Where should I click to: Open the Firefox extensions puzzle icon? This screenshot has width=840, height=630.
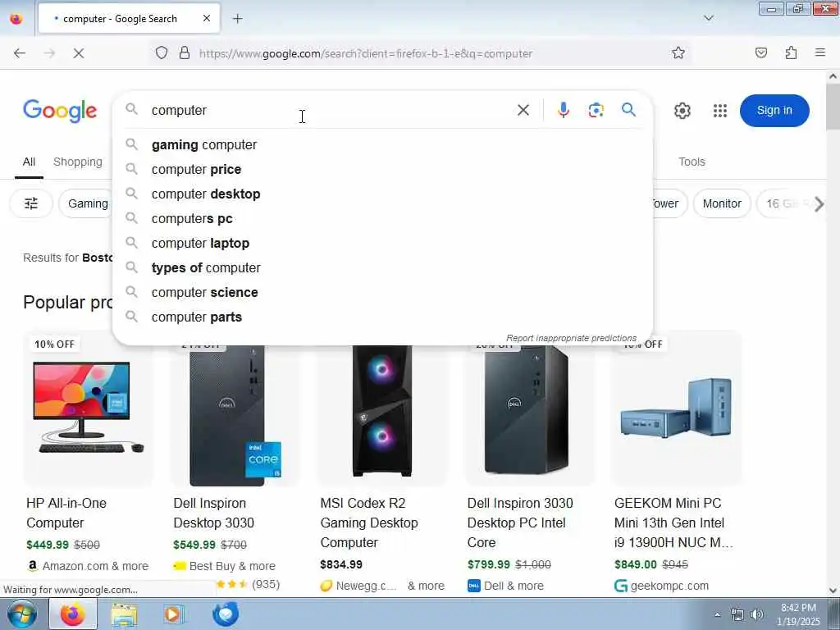click(x=791, y=52)
